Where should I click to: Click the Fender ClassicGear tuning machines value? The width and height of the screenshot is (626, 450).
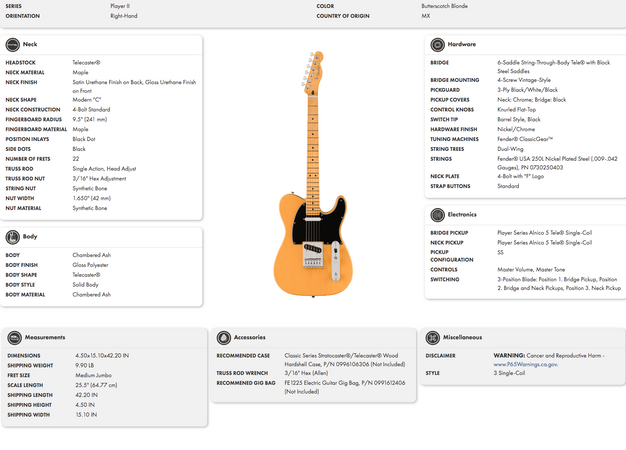[x=525, y=139]
